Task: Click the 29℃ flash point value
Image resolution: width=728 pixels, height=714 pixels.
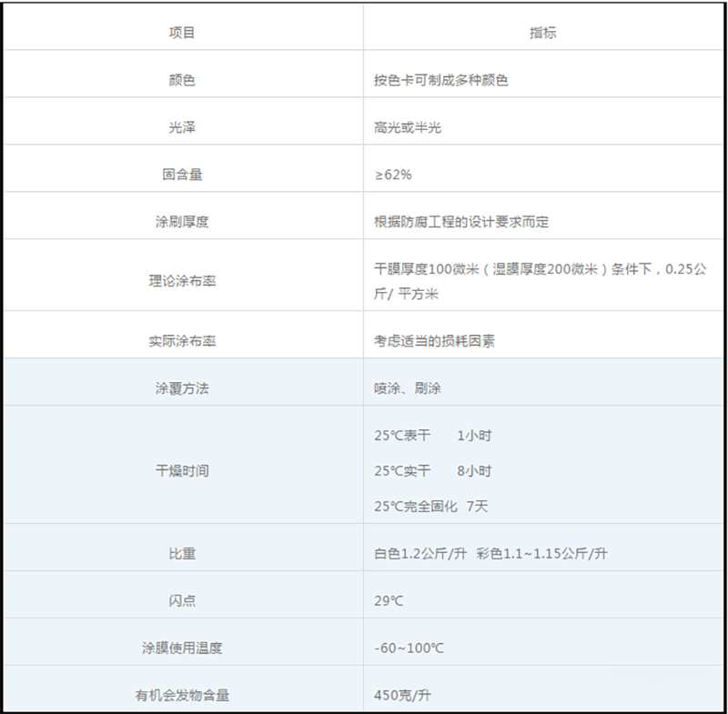Action: pos(388,601)
